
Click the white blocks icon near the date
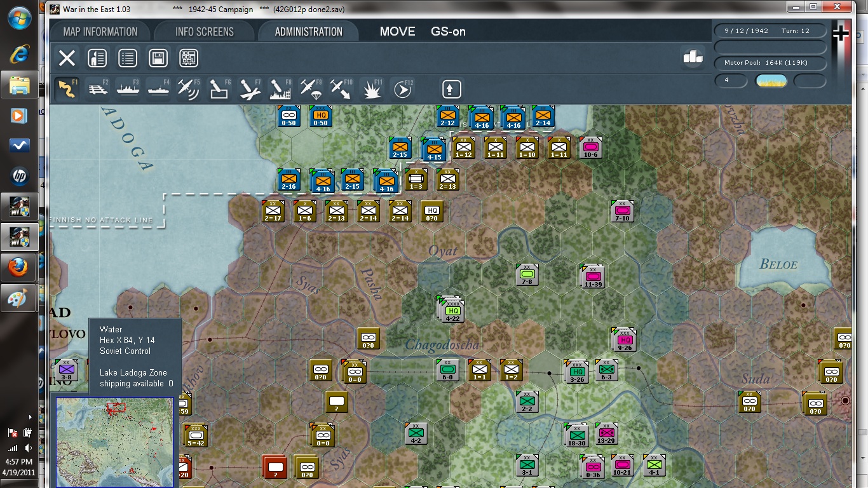point(693,57)
